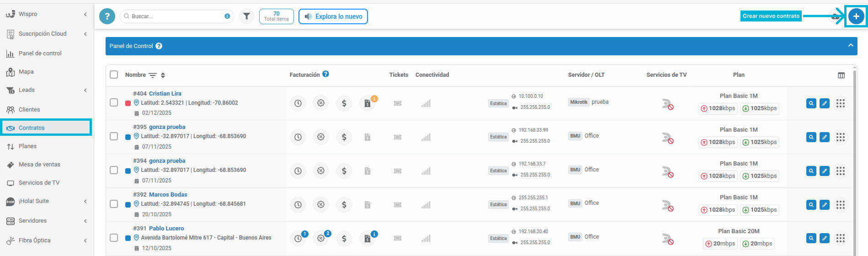868x256 pixels.
Task: Click Panel de Control help icon
Action: (x=159, y=46)
